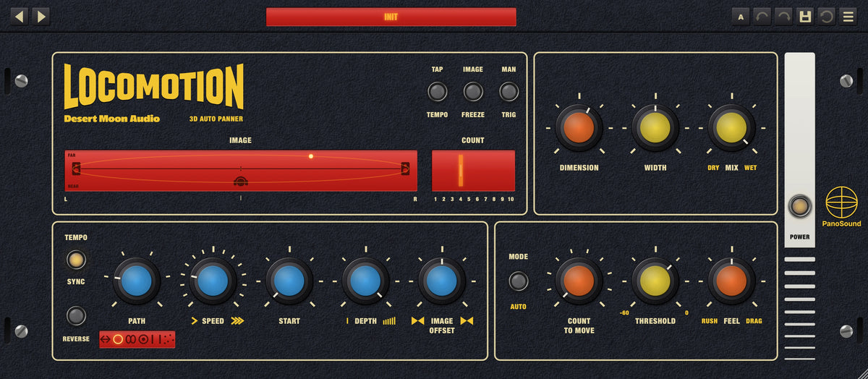Click the right handle of the image display

(x=405, y=169)
